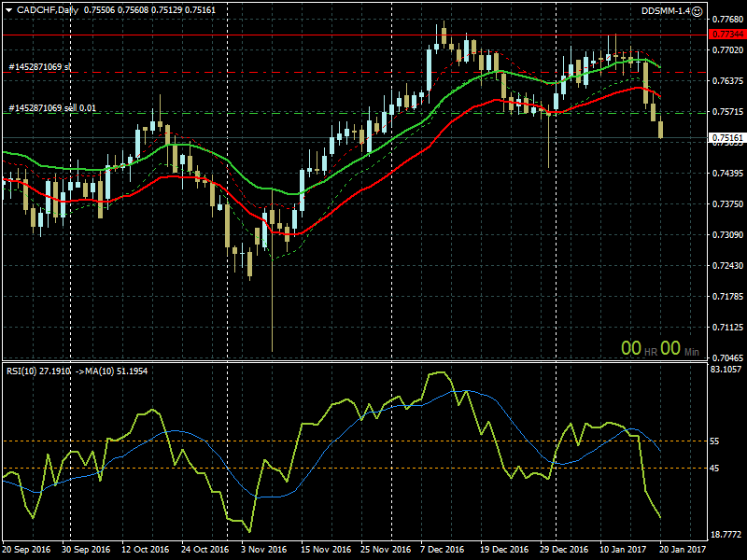Select the CADCHF,Daily chart title

tap(48, 10)
